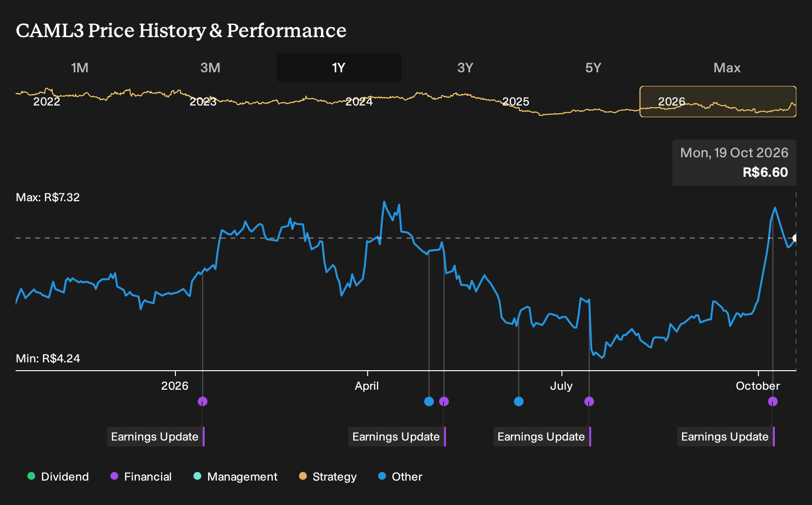Switch to the 1M time range

[x=80, y=67]
